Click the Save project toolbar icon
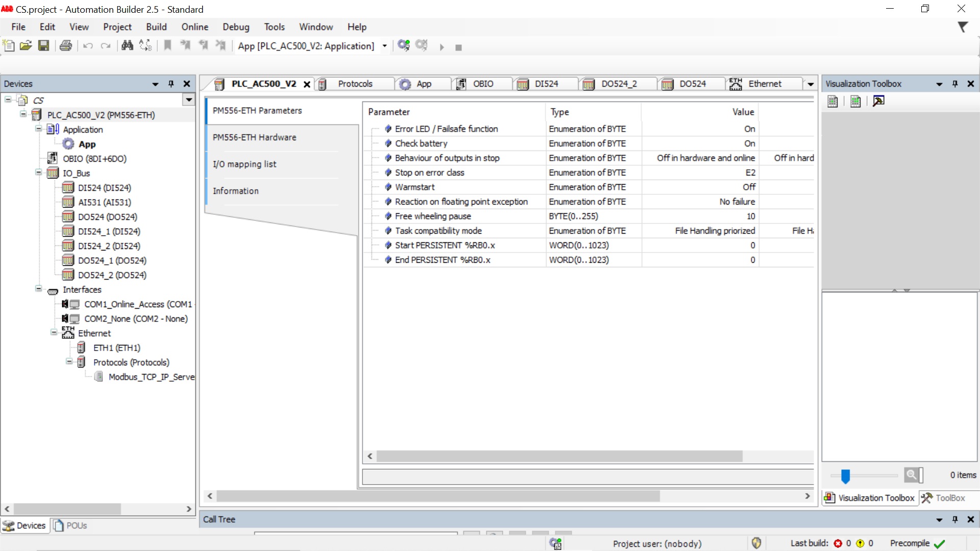980x551 pixels. pyautogui.click(x=44, y=46)
